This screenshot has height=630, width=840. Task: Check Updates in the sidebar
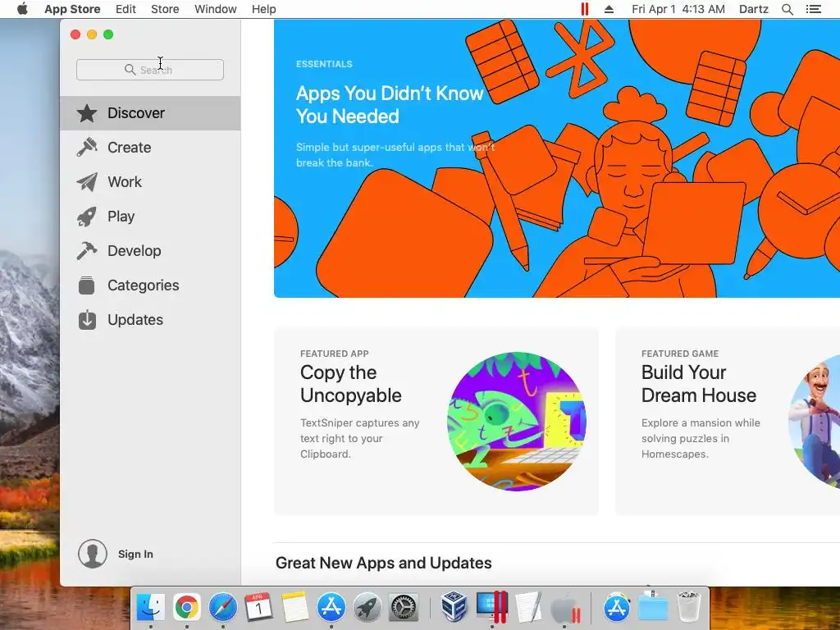coord(150,320)
